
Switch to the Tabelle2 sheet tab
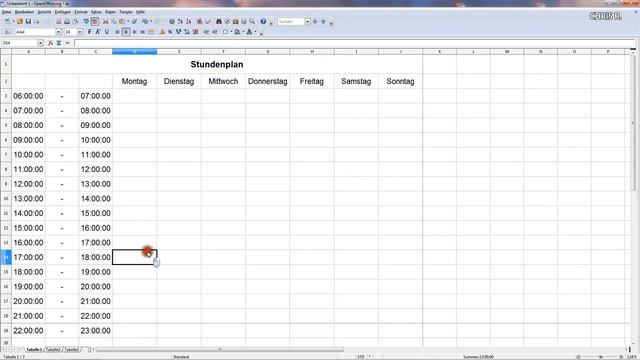click(x=53, y=350)
